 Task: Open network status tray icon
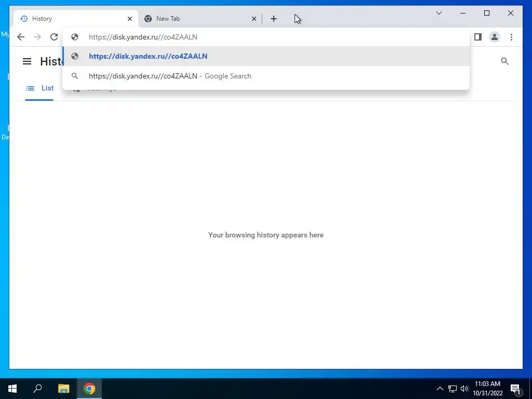pos(453,389)
